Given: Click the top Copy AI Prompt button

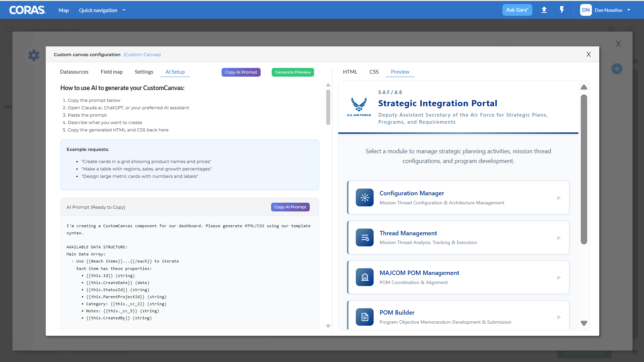Looking at the screenshot, I should point(241,72).
